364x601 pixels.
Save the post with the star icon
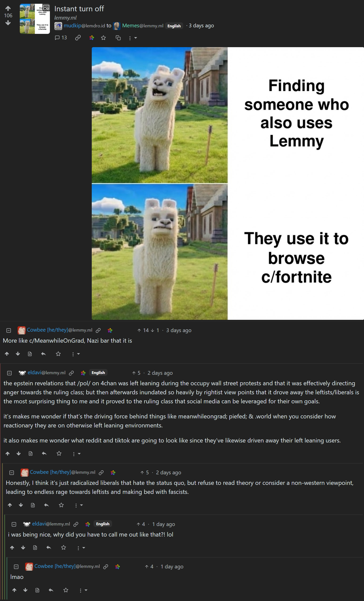point(103,38)
